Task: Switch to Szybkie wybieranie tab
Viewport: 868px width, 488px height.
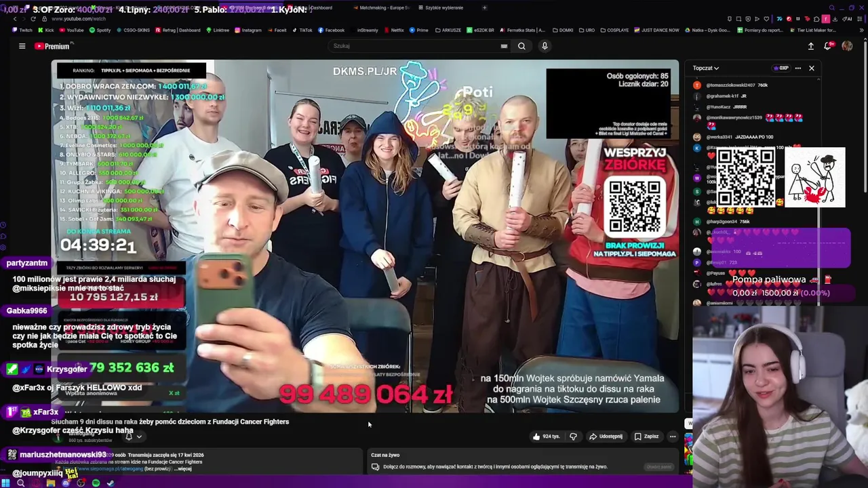Action: 441,7
